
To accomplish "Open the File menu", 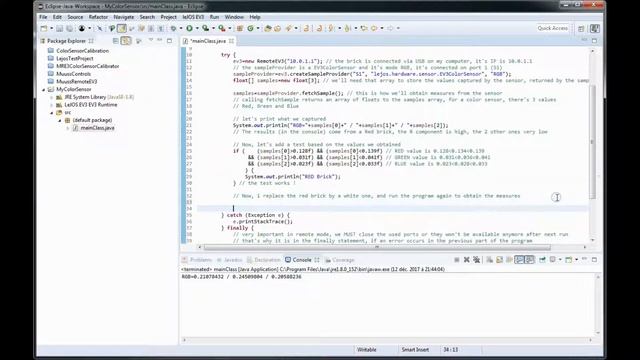I will coord(43,17).
